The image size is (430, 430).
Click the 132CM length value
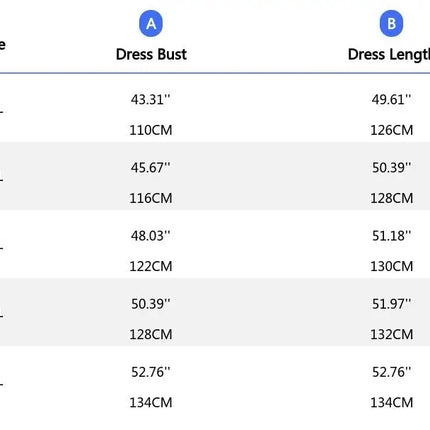tap(392, 334)
